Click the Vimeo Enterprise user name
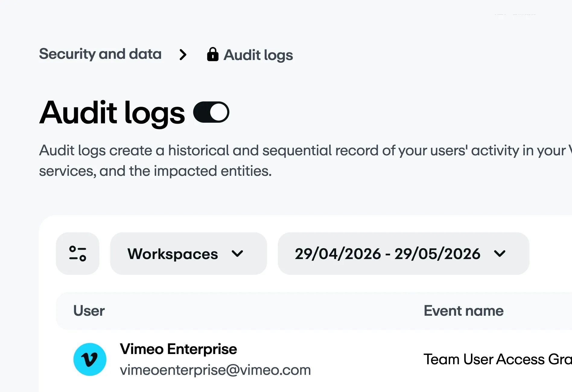The width and height of the screenshot is (572, 392). click(178, 349)
